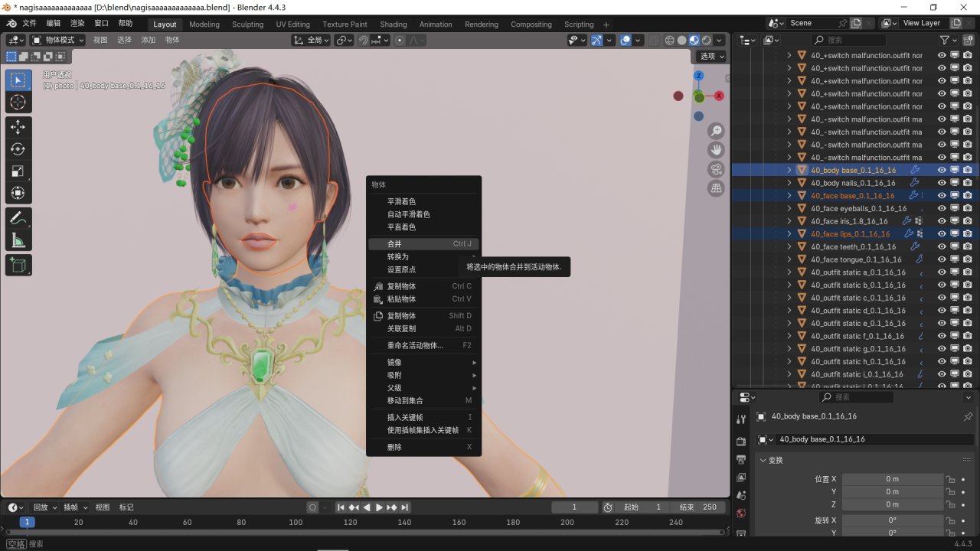This screenshot has height=551, width=980.
Task: Open the Output properties tab
Action: pos(741,459)
